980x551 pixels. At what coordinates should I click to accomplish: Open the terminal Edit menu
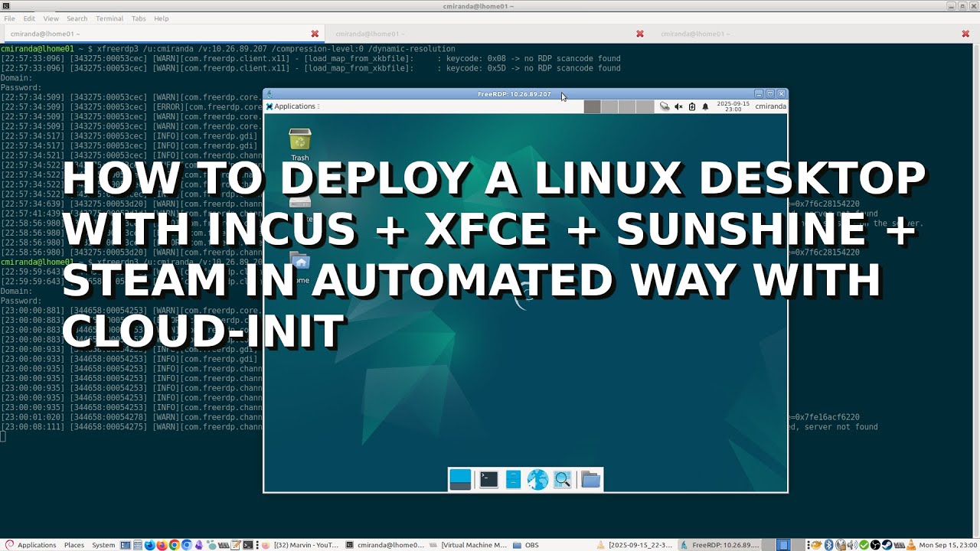(29, 18)
